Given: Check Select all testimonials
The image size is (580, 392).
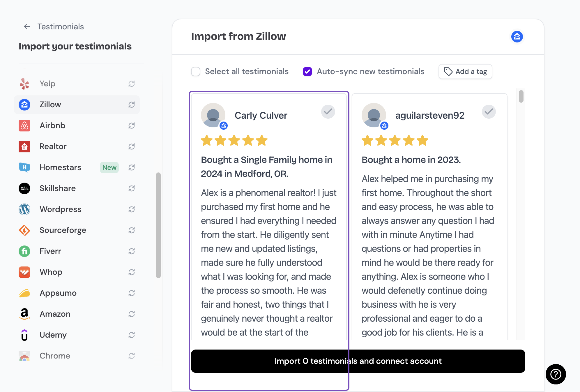Looking at the screenshot, I should coord(196,72).
